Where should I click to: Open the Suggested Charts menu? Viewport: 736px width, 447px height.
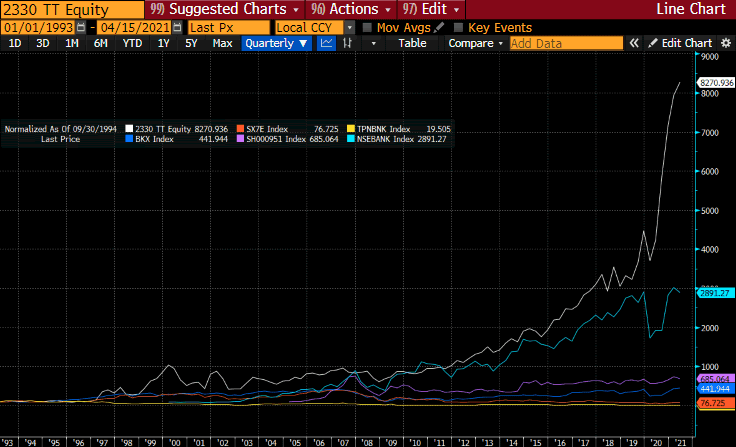[224, 9]
